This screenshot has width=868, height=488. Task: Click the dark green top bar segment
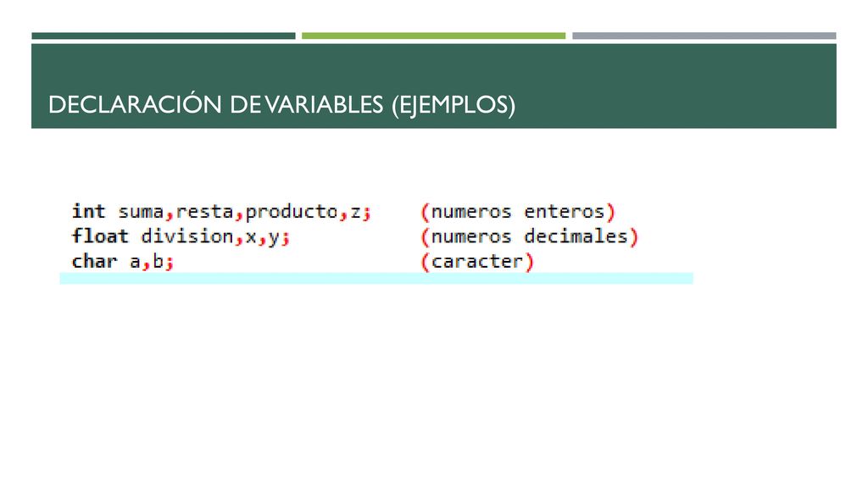(x=164, y=36)
